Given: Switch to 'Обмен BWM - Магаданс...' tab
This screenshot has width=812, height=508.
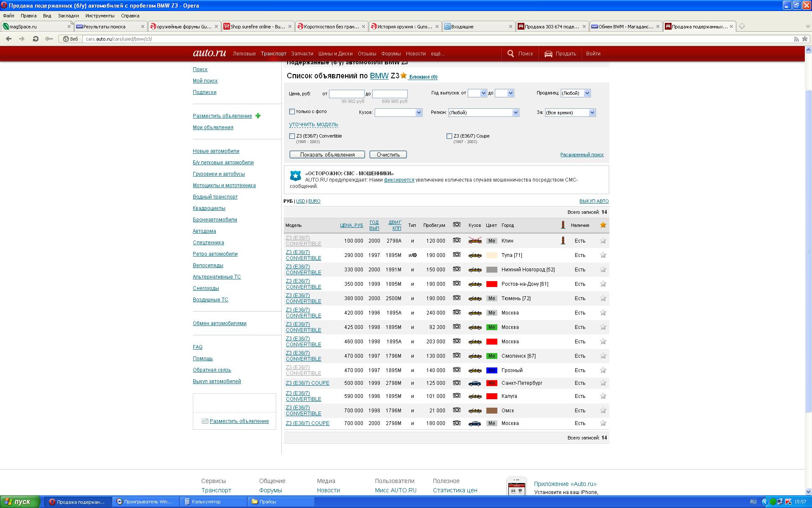Looking at the screenshot, I should [x=626, y=26].
